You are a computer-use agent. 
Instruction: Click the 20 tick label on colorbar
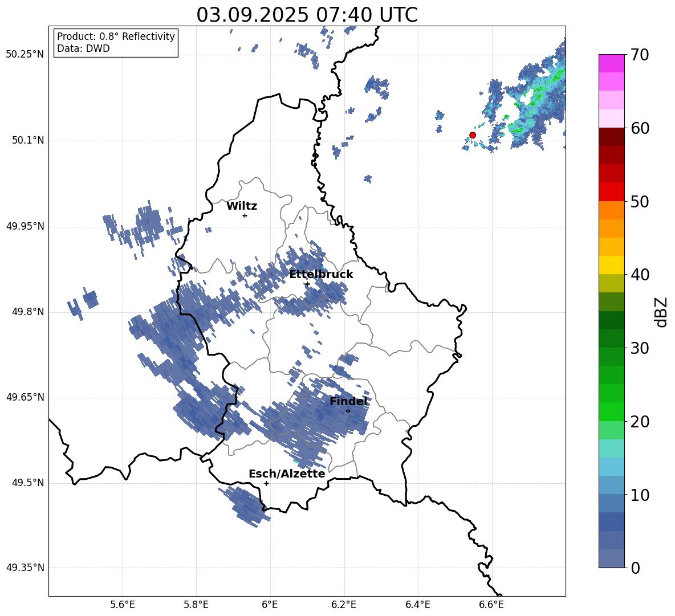coord(640,422)
